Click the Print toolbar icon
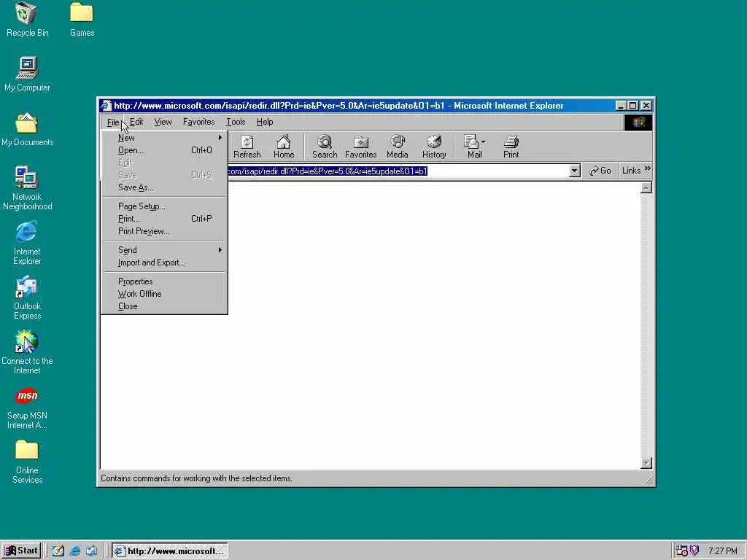 tap(511, 146)
